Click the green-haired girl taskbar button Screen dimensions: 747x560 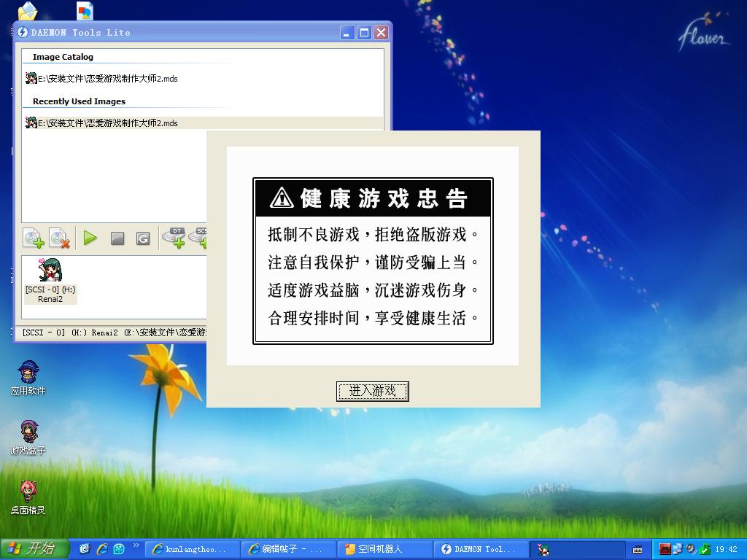tap(578, 549)
